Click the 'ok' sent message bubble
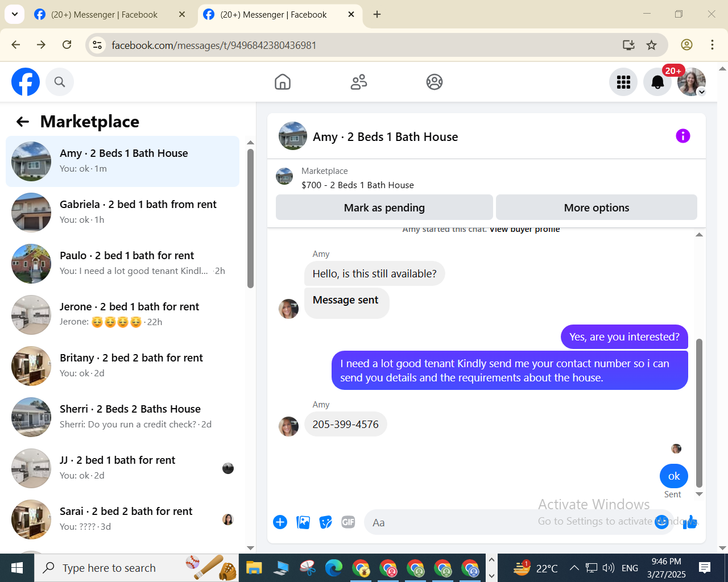The image size is (728, 582). pyautogui.click(x=674, y=476)
